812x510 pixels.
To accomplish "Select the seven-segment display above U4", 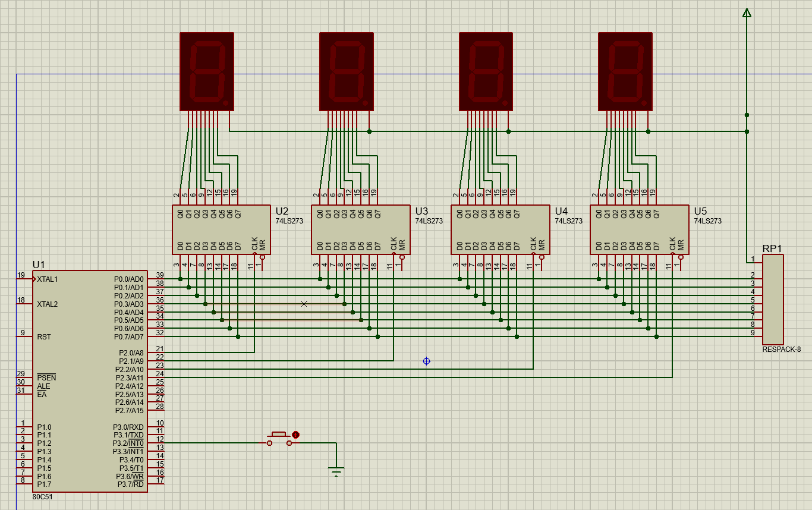I will (486, 71).
